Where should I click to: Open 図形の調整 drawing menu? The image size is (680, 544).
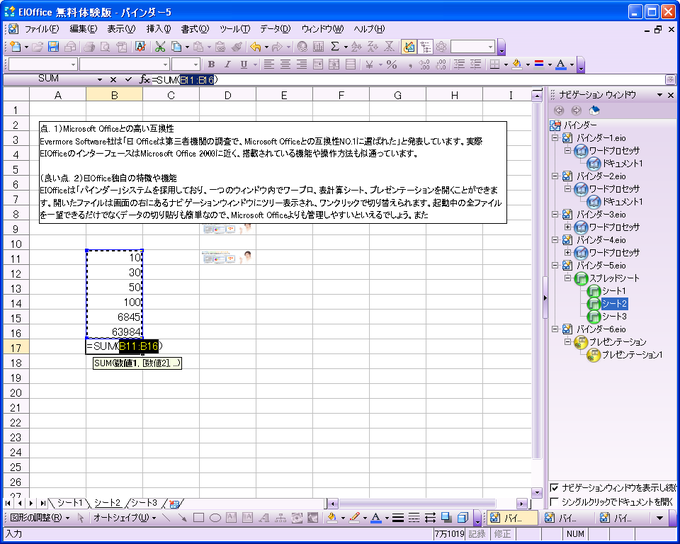(39, 518)
